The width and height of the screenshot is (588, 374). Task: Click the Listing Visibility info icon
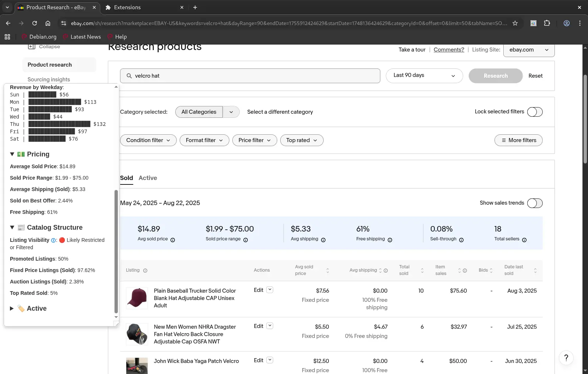tap(53, 240)
